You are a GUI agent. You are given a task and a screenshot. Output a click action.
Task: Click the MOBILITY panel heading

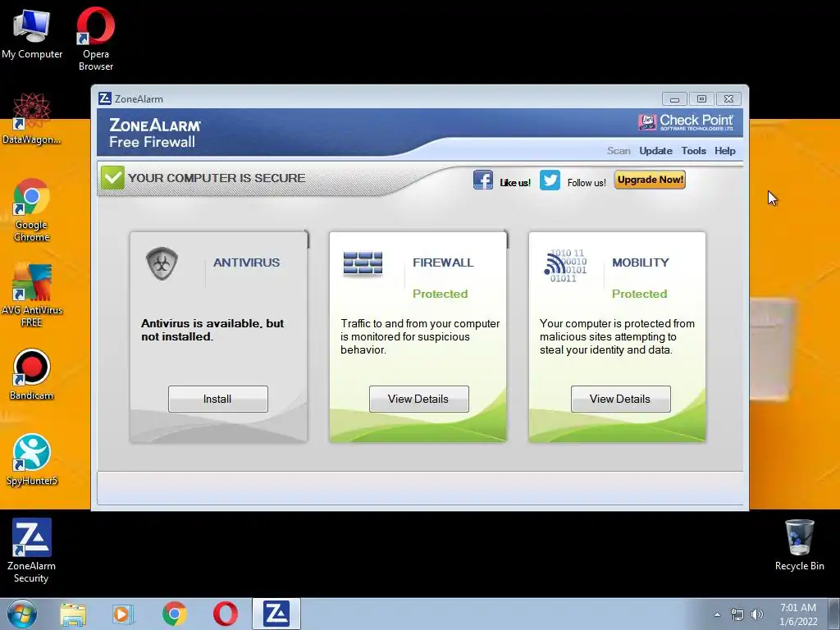[x=641, y=262]
